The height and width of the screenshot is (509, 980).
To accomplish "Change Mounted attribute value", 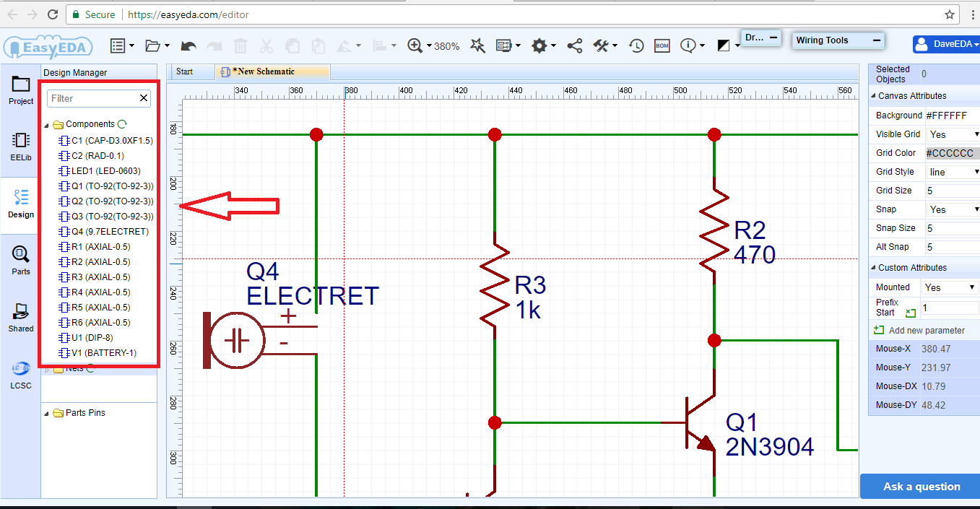I will [x=968, y=287].
